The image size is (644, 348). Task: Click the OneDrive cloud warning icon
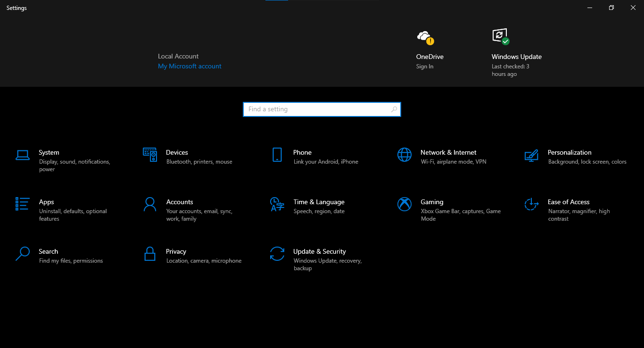(x=425, y=37)
